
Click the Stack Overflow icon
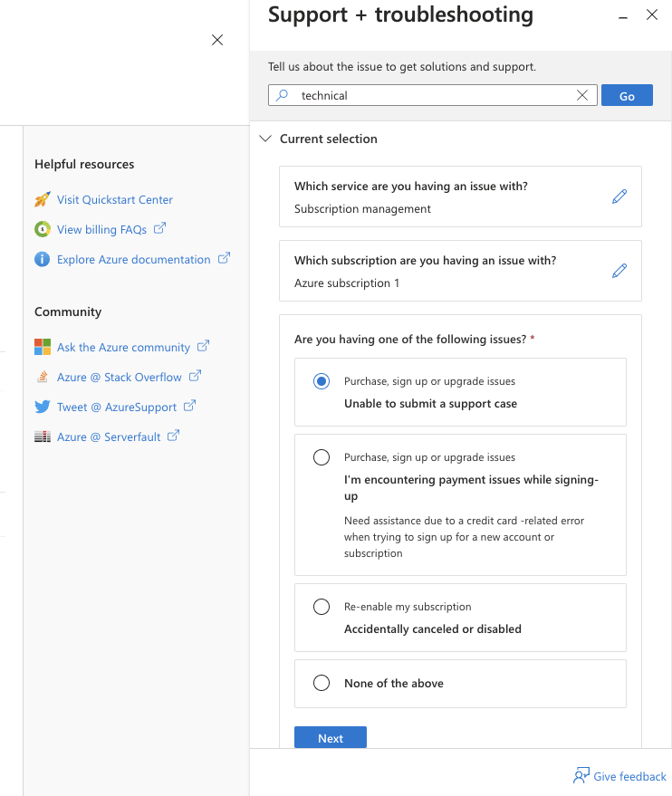tap(43, 378)
